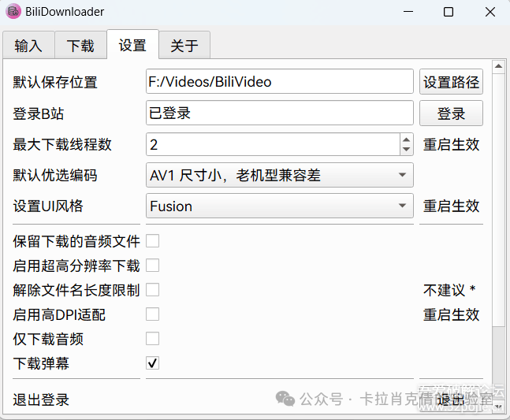The image size is (510, 420).
Task: Minimize the BiliDownloader window
Action: click(408, 12)
